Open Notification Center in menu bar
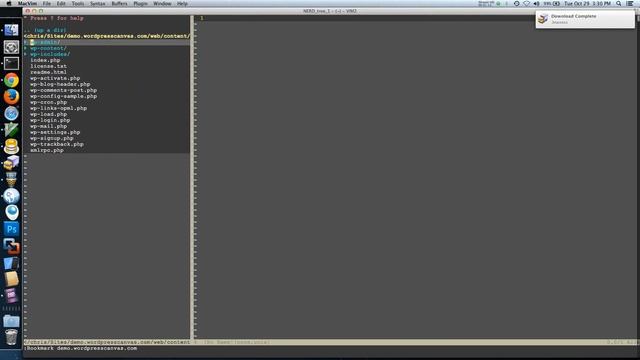Image resolution: width=640 pixels, height=360 pixels. click(x=630, y=3)
